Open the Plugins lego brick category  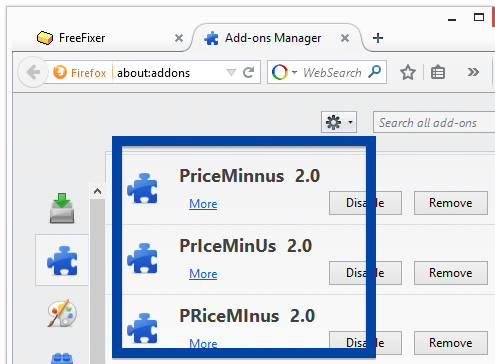coord(62,358)
